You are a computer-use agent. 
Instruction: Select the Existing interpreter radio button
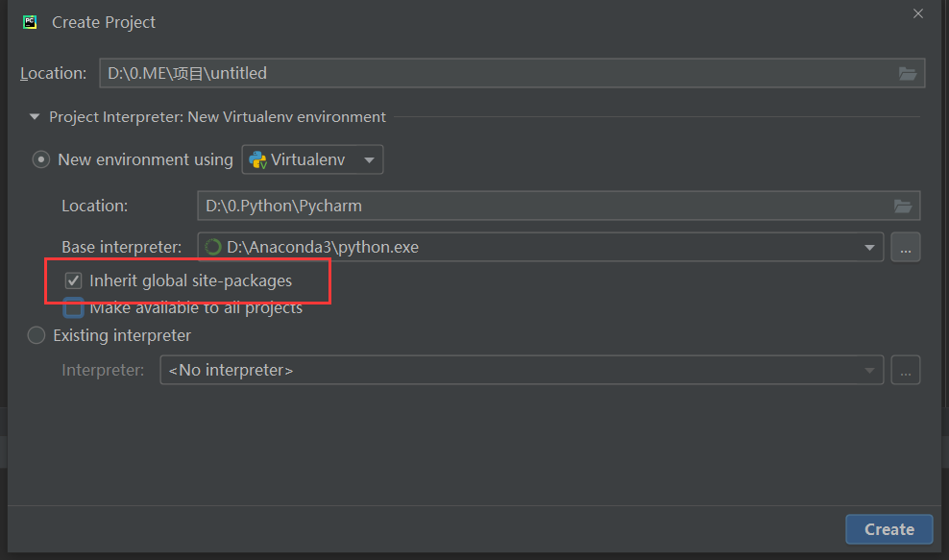pyautogui.click(x=36, y=335)
